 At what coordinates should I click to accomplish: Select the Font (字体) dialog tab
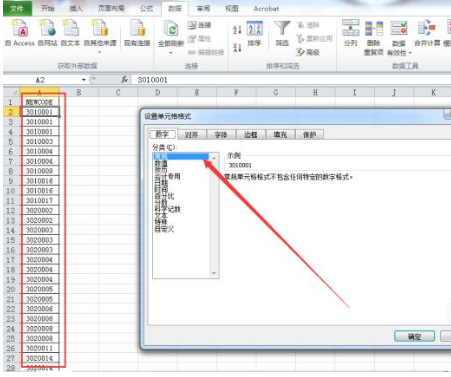(x=221, y=135)
